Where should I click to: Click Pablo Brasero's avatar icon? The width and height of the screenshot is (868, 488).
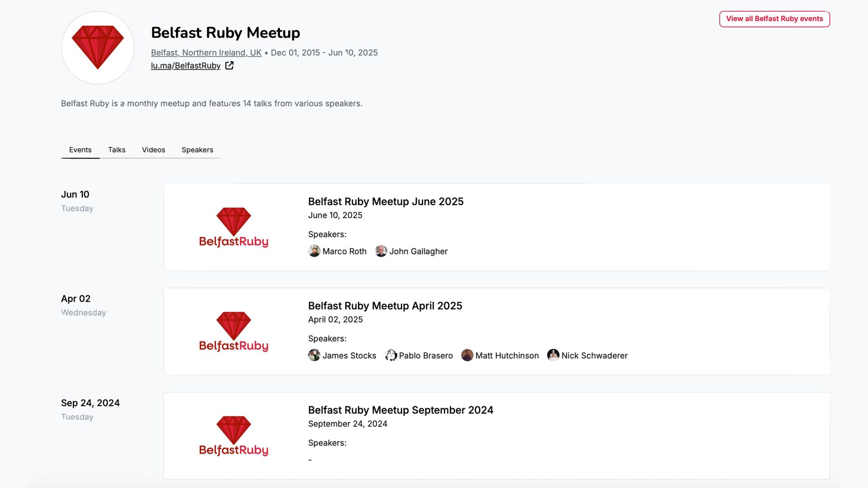(x=391, y=355)
